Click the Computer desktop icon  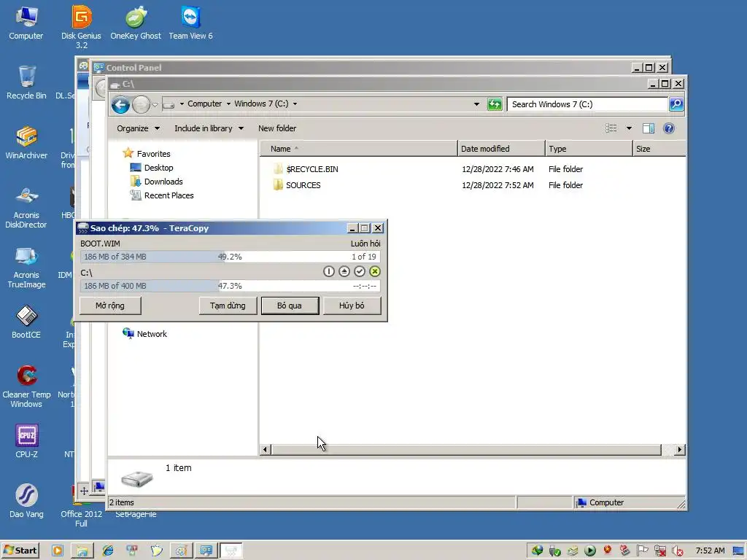tap(26, 23)
